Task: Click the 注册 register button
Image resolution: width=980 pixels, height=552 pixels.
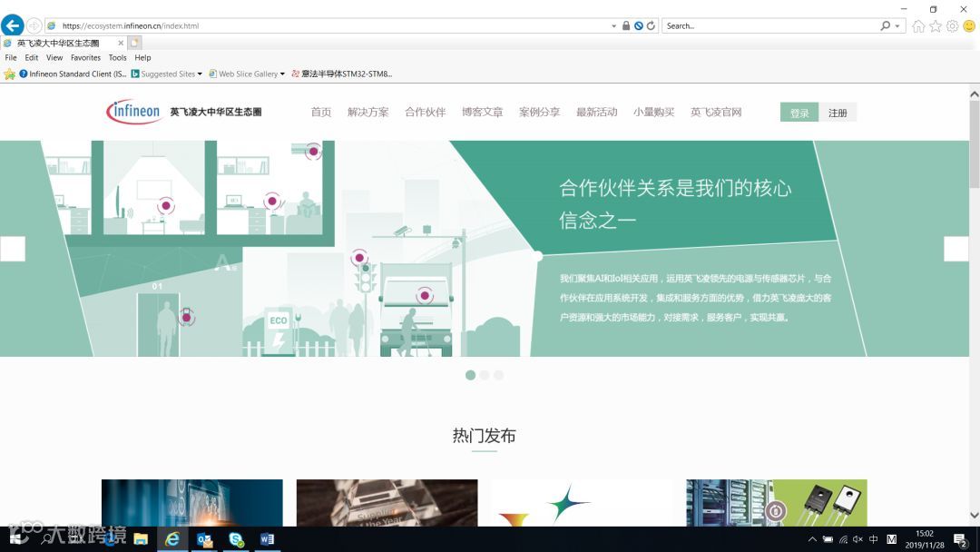Action: [x=838, y=113]
